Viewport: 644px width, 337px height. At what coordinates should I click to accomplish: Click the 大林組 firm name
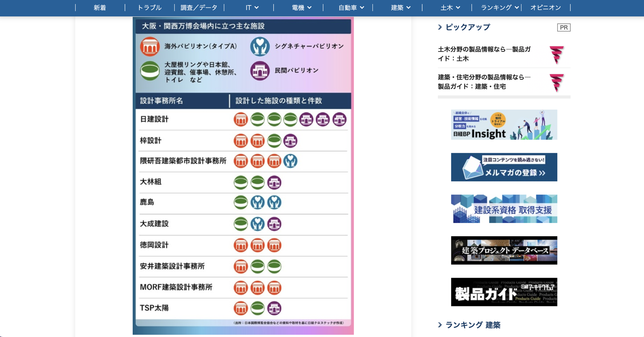[x=150, y=182]
